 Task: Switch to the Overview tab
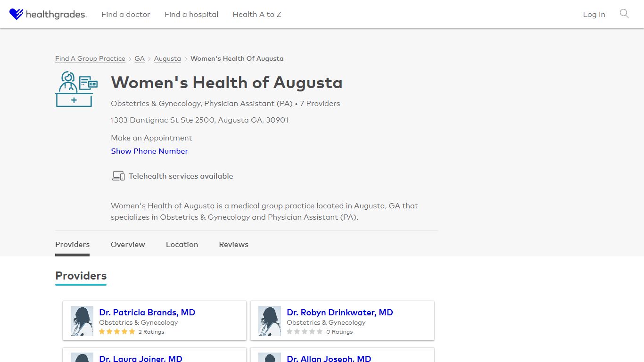128,244
